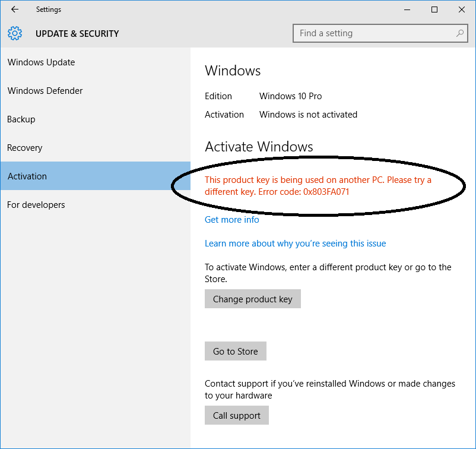This screenshot has height=449, width=476.
Task: Open the For developers section
Action: (36, 204)
